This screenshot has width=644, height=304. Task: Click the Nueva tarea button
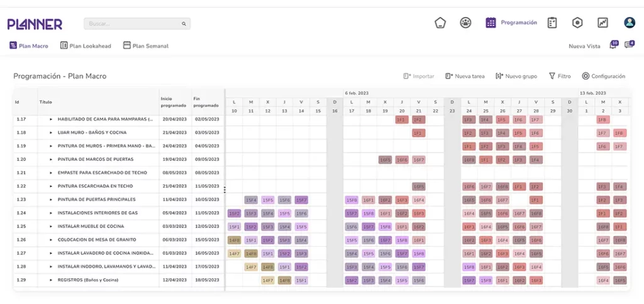465,76
